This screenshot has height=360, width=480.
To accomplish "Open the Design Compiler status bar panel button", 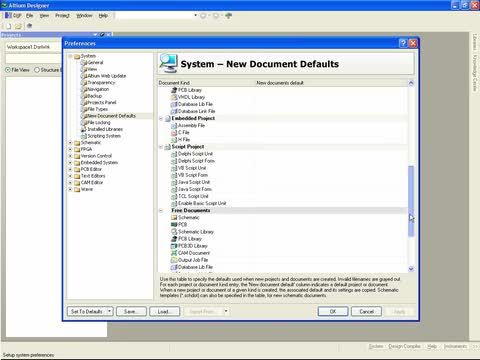I will [404, 347].
